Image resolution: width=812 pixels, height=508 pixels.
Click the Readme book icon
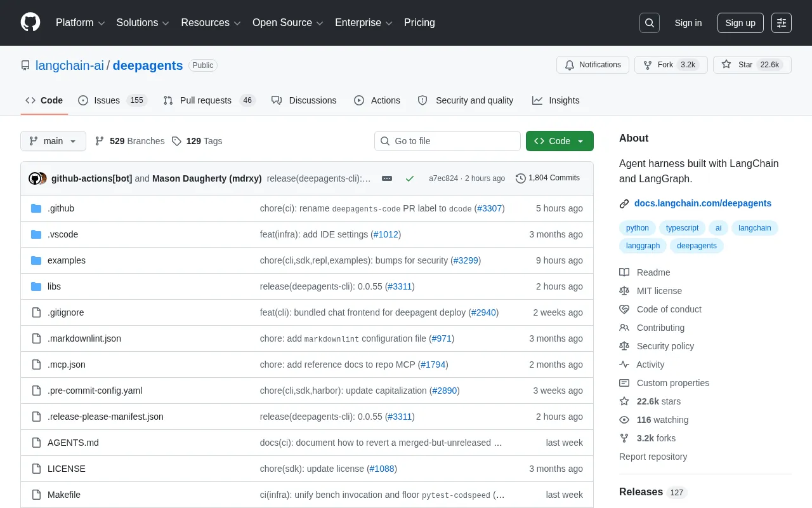click(x=624, y=272)
